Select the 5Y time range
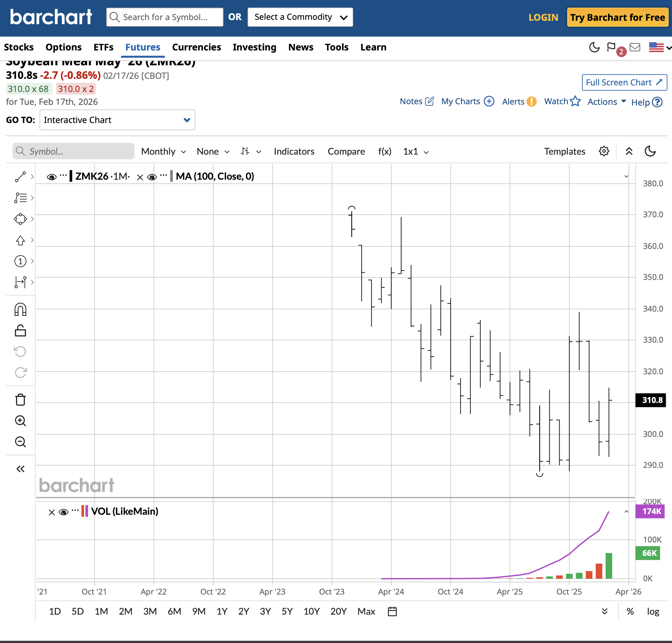 [287, 611]
